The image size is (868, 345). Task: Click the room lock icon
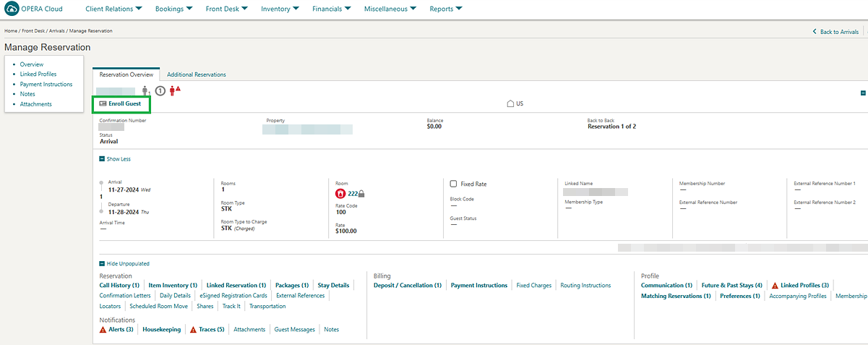361,194
